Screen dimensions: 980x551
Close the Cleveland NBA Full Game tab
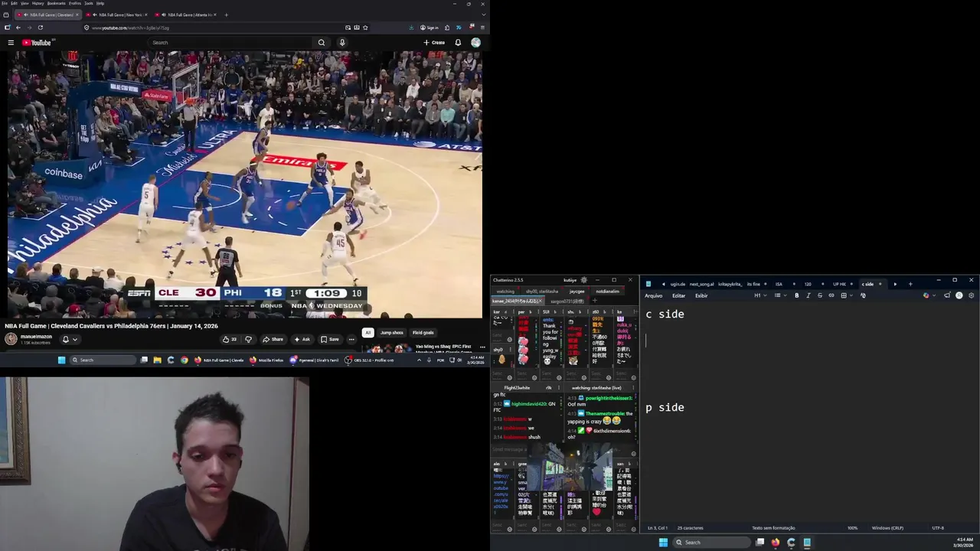click(x=77, y=15)
